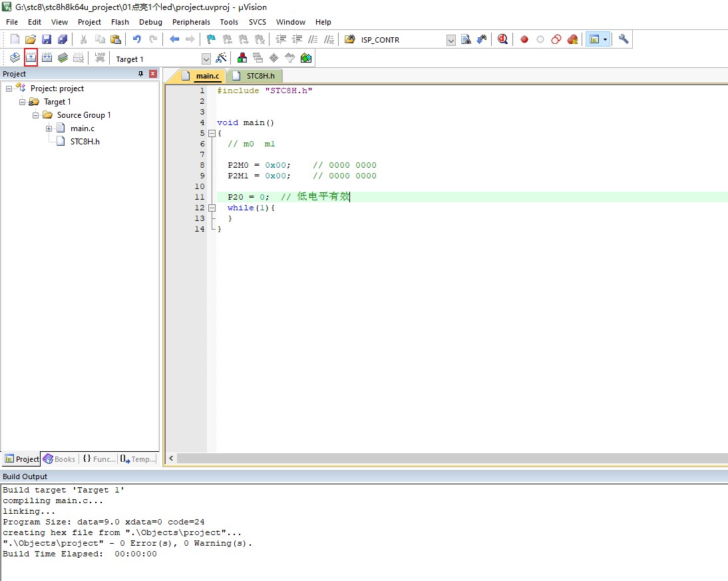Image resolution: width=728 pixels, height=581 pixels.
Task: Redo icon in the toolbar
Action: click(x=153, y=39)
